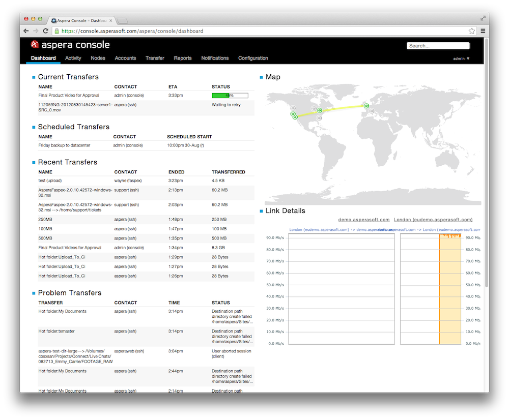This screenshot has width=509, height=420.
Task: Open the Configuration tab
Action: point(253,58)
